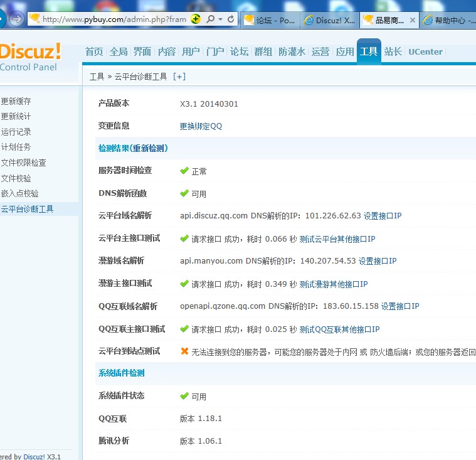This screenshot has height=460, width=476.
Task: Open the UCenter admin menu
Action: pos(425,51)
